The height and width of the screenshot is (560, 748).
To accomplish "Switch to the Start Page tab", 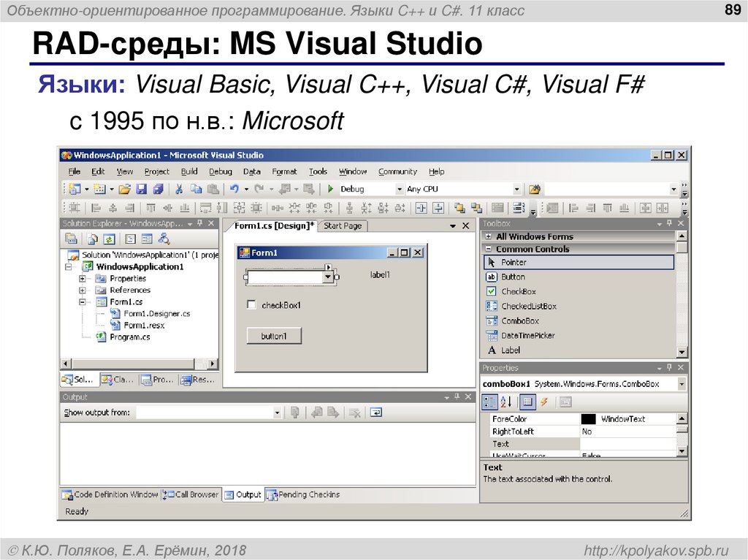I will pyautogui.click(x=343, y=226).
